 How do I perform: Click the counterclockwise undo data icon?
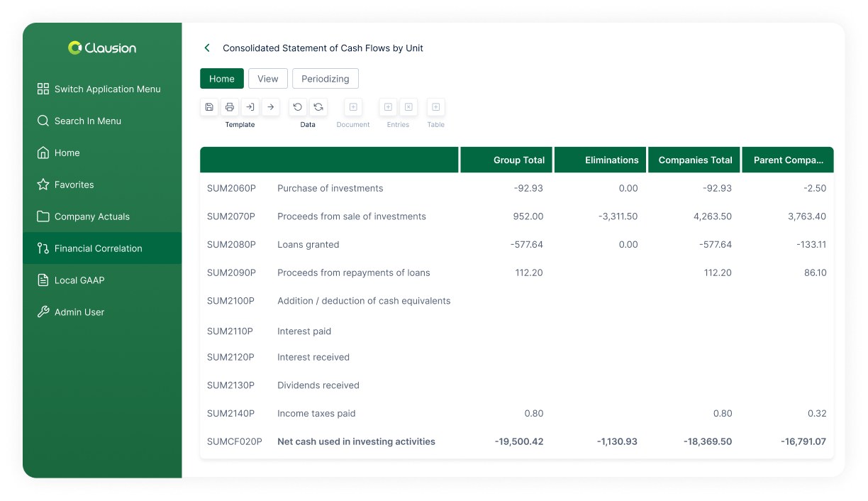point(298,107)
